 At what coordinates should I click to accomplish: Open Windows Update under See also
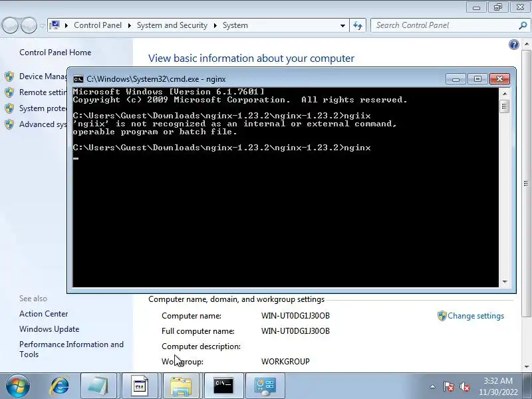[x=49, y=329]
